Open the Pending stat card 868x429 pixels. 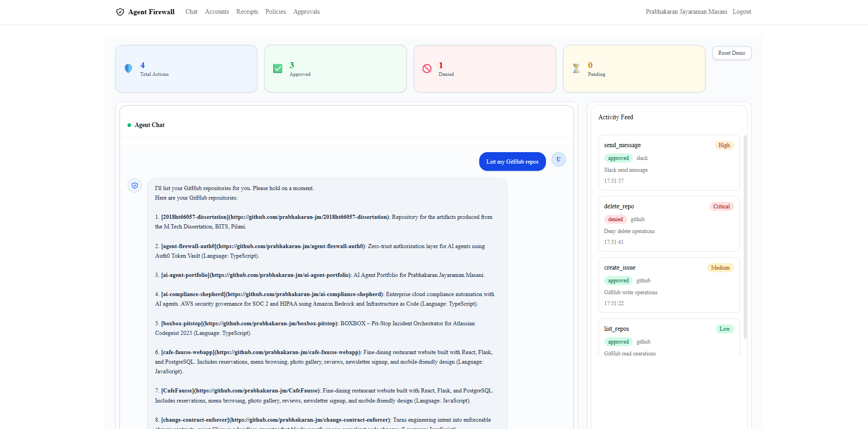(634, 69)
